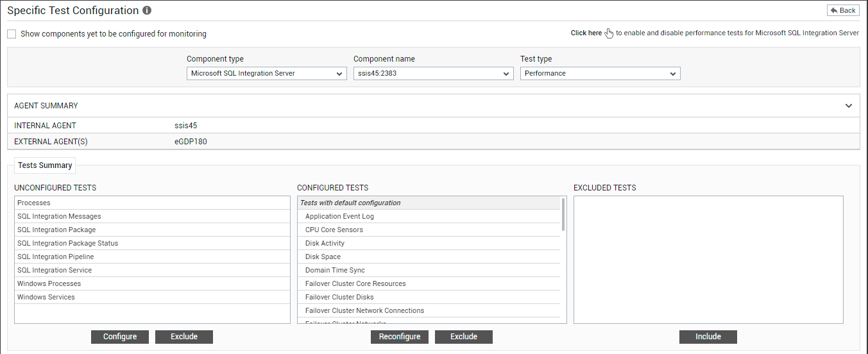
Task: Select SQL Integration Messages test
Action: [153, 216]
